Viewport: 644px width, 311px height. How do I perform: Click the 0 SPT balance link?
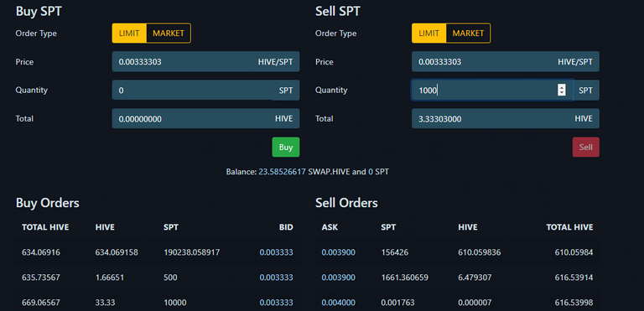(371, 172)
